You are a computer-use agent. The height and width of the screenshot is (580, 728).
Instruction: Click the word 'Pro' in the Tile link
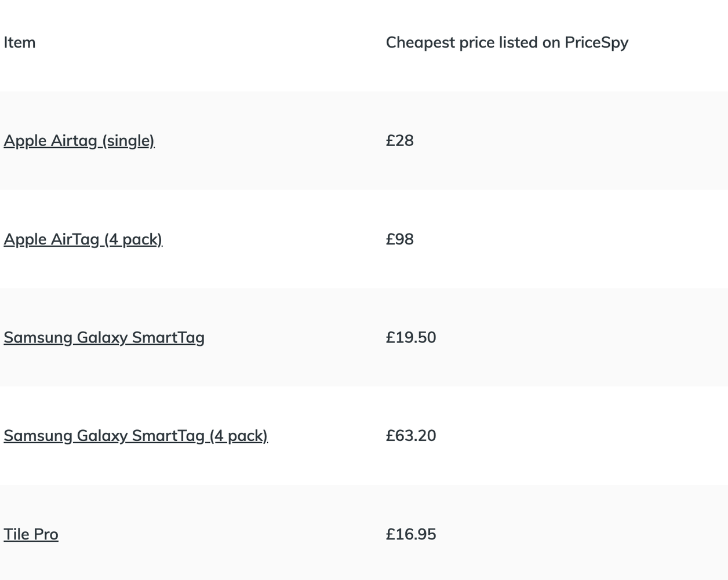click(x=45, y=534)
